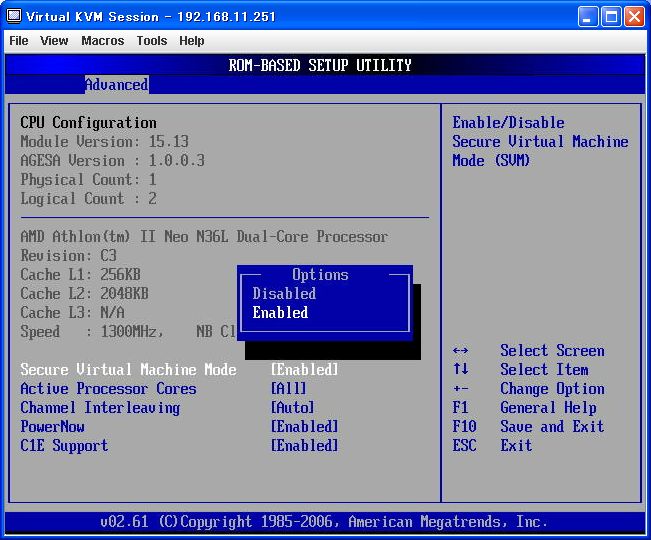Open the File menu

pyautogui.click(x=19, y=41)
